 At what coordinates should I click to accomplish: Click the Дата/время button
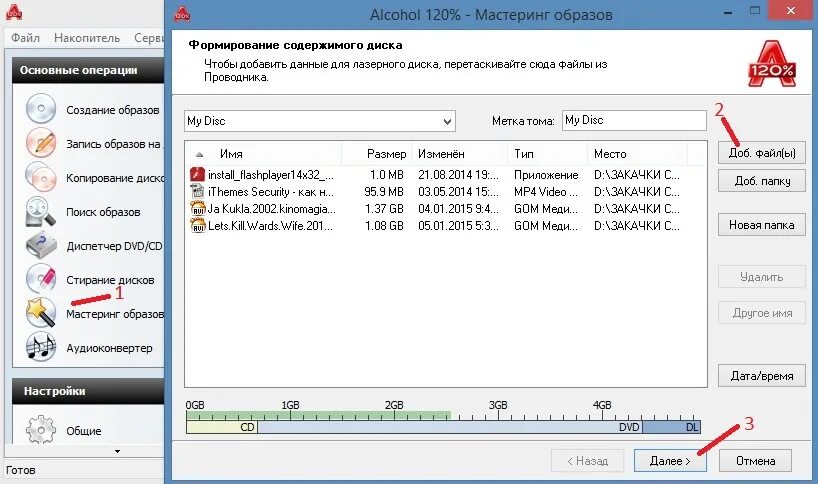(x=762, y=376)
